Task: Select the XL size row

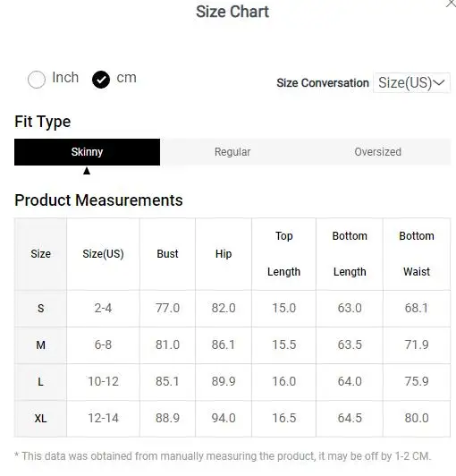Action: [232, 419]
